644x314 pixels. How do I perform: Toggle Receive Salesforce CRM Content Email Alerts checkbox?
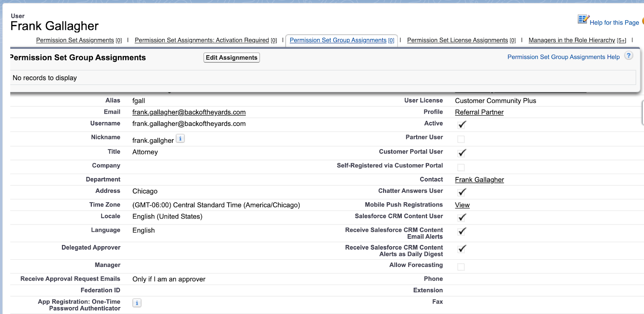(x=462, y=231)
